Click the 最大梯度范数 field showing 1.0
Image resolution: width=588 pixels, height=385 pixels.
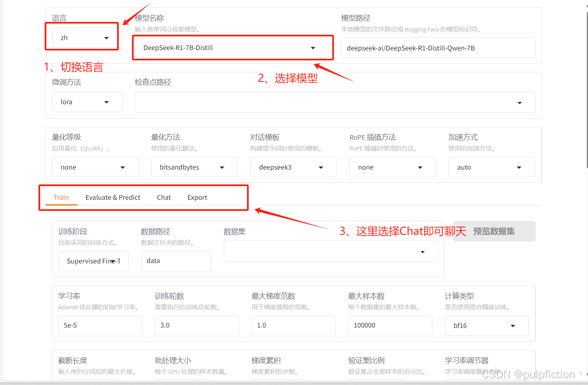click(x=293, y=326)
